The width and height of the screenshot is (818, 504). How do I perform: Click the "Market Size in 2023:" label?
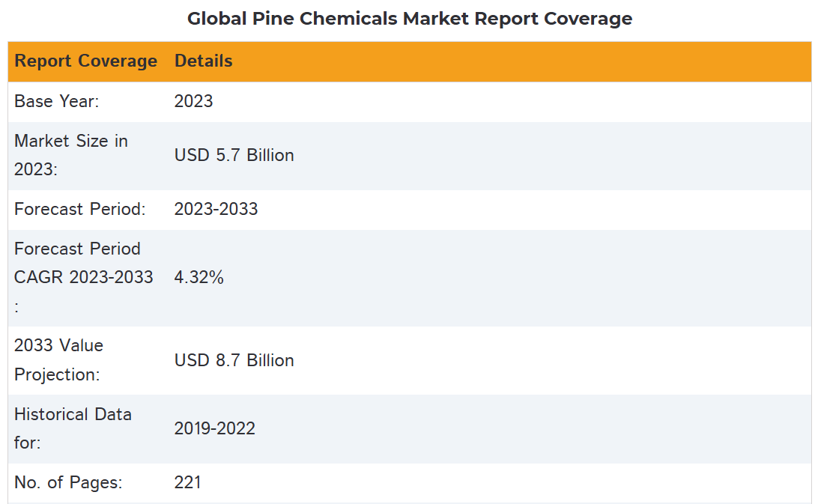71,155
